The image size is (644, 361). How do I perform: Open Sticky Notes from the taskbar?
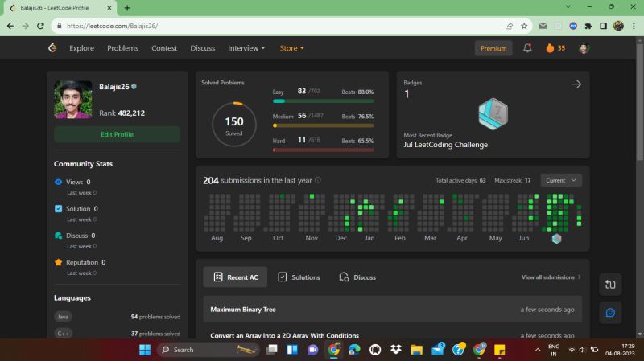click(499, 350)
